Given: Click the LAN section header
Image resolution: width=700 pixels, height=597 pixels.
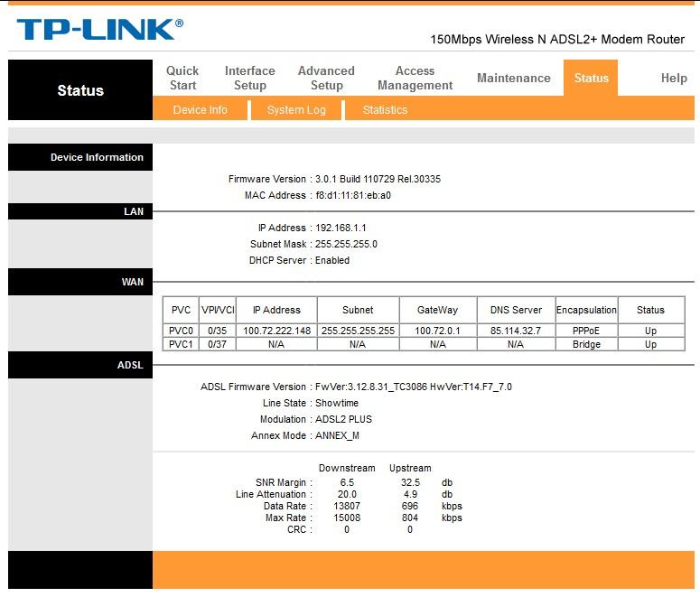Looking at the screenshot, I should coord(80,211).
